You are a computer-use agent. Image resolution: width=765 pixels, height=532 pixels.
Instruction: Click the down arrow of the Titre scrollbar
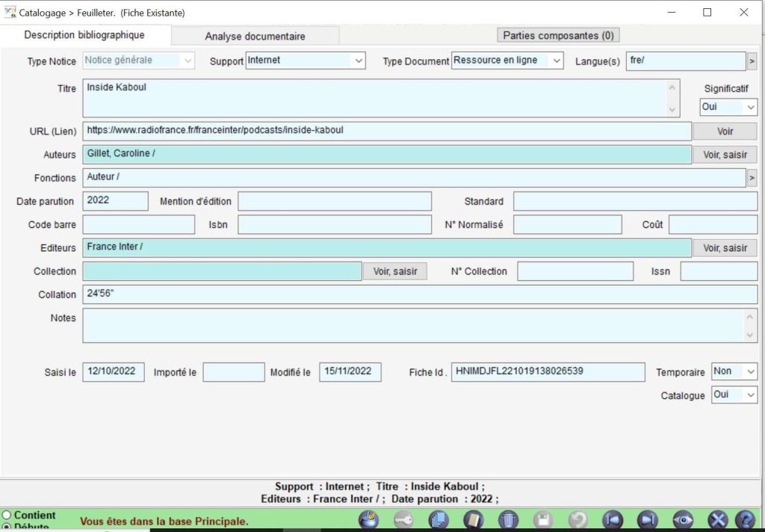tap(672, 109)
